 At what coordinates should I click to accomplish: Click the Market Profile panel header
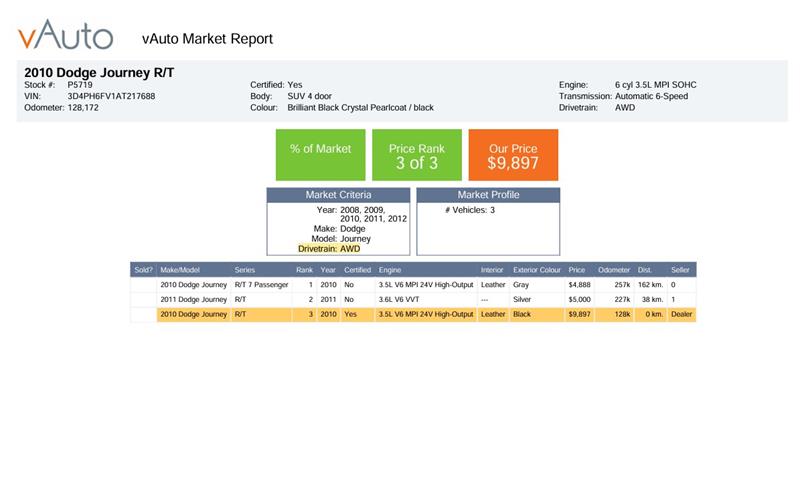(488, 195)
